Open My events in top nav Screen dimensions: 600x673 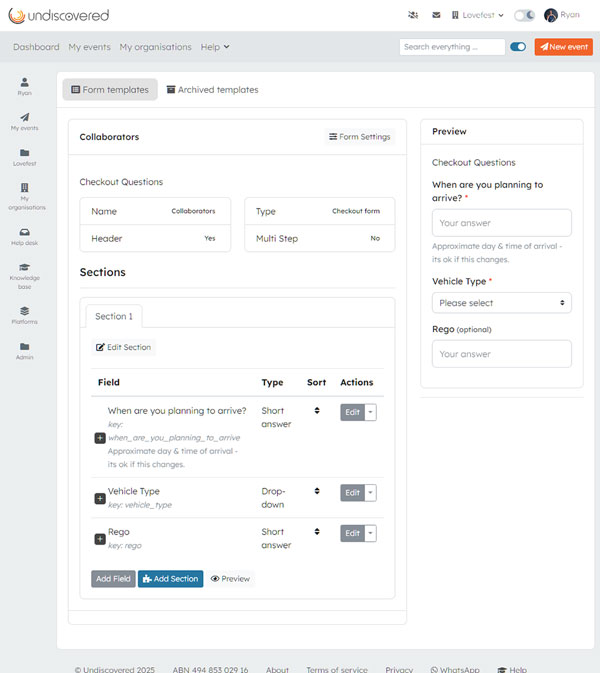click(x=89, y=47)
